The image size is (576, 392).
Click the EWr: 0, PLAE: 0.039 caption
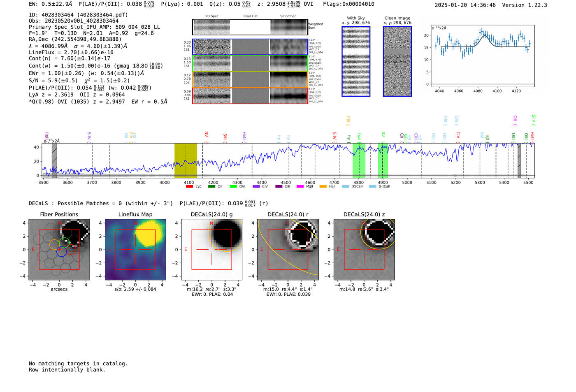[x=288, y=294]
